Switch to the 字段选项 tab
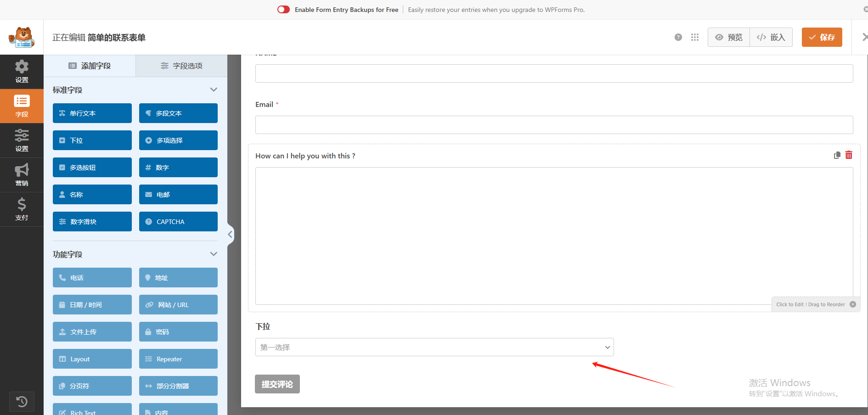Screen dimensions: 868x415 coord(181,66)
